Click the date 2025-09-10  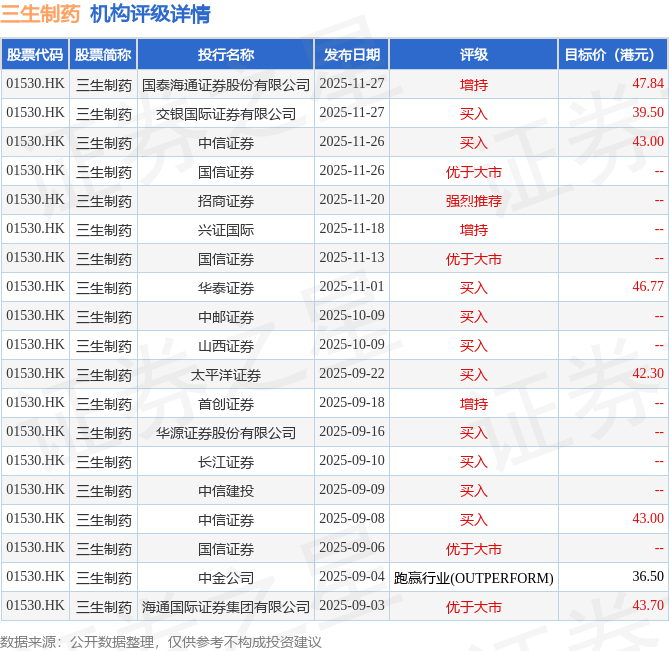(352, 461)
